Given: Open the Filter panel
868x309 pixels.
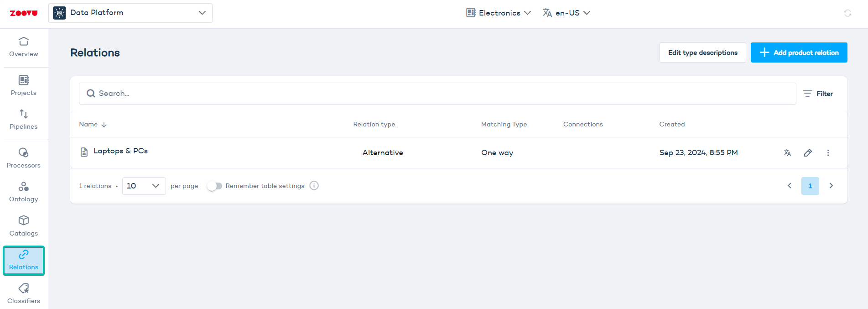Looking at the screenshot, I should click(818, 94).
